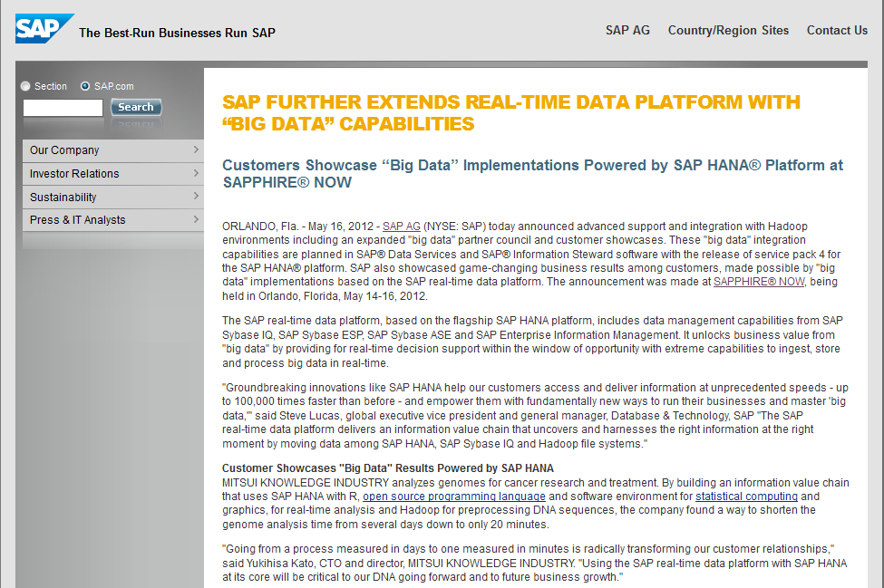Expand the Sustainability chevron arrow

[196, 196]
